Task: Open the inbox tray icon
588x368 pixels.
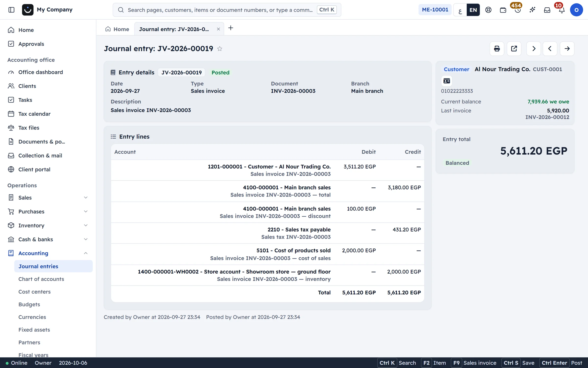Action: [547, 10]
